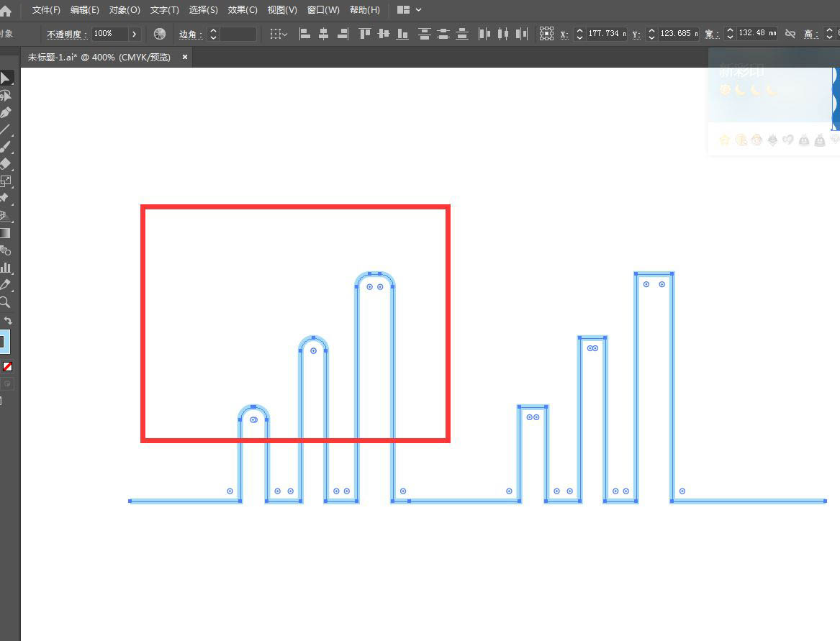The width and height of the screenshot is (840, 641).
Task: Close the 未标题-1.ai document tab
Action: (185, 57)
